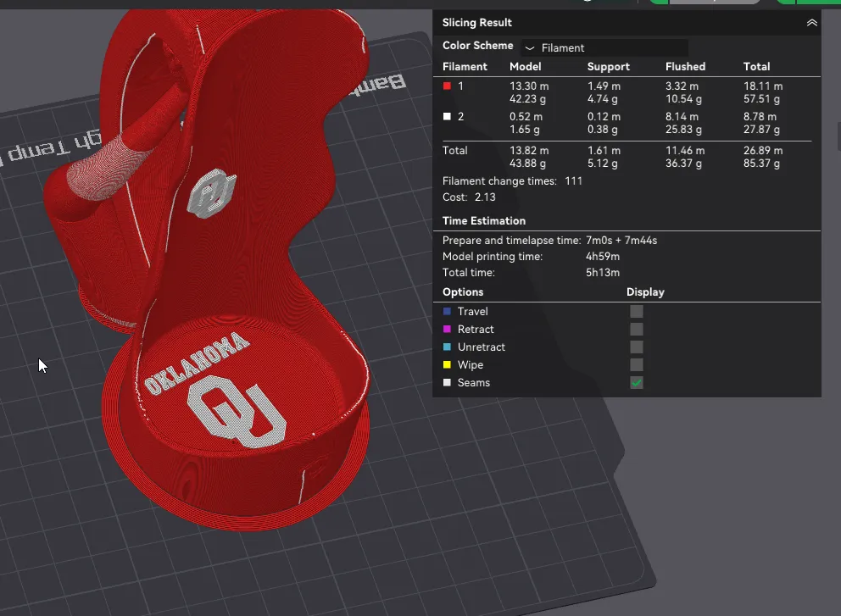The height and width of the screenshot is (616, 841).
Task: Enable the Wipe display checkbox
Action: click(636, 364)
